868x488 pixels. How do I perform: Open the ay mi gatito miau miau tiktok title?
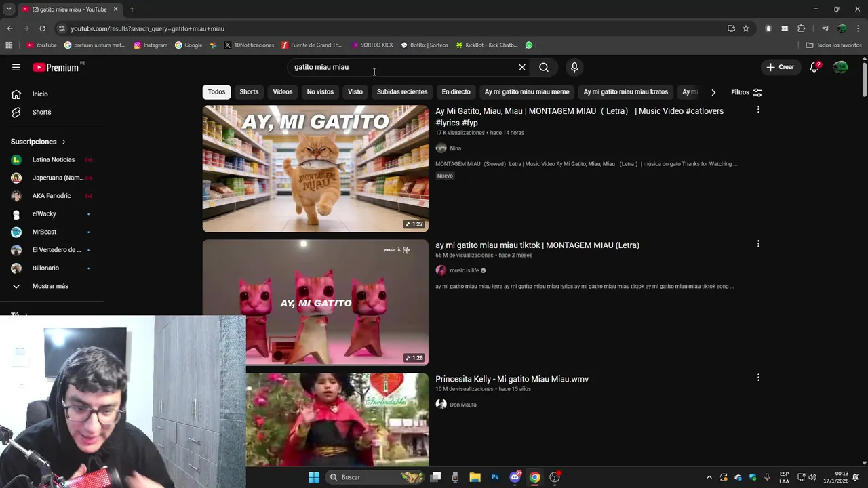tap(537, 245)
